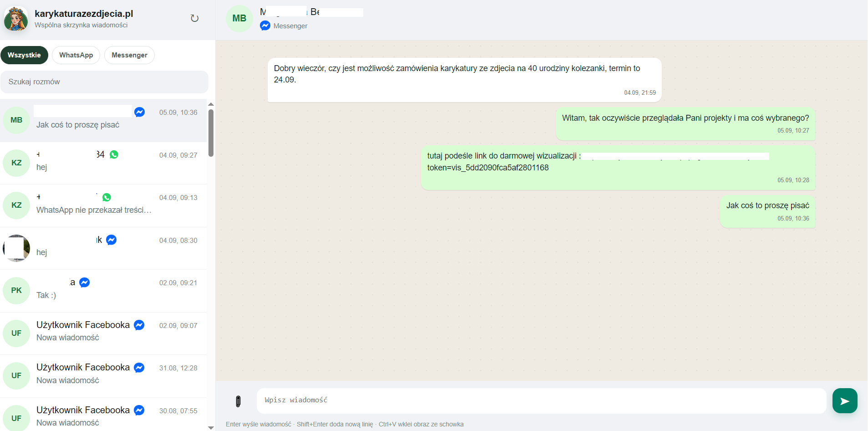Click Messenger badge on 31.08, 12:28 conversation

pos(139,368)
